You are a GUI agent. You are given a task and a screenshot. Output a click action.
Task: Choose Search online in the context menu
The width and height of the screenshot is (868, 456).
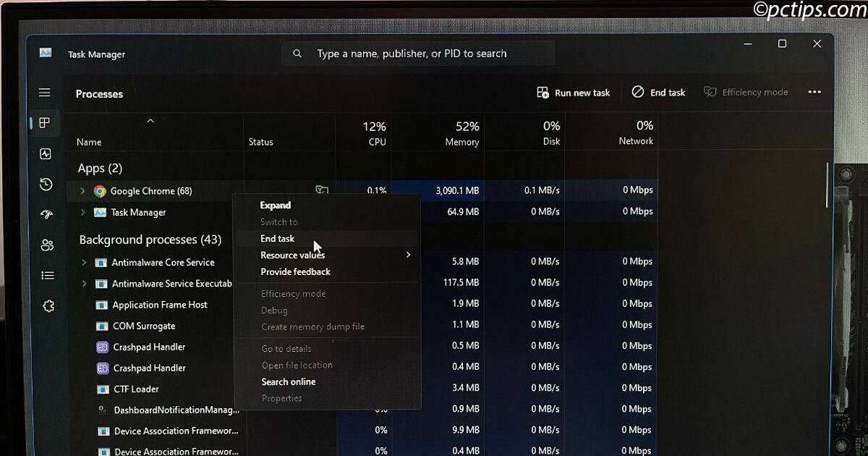(x=289, y=381)
